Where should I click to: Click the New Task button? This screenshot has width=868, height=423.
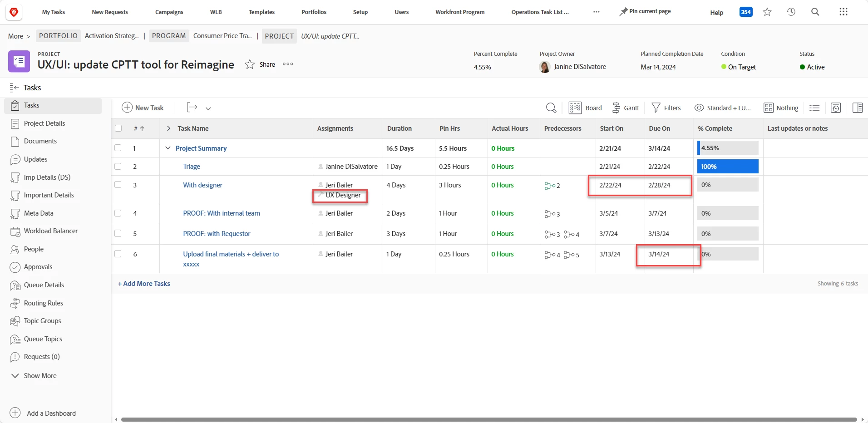[x=143, y=108]
